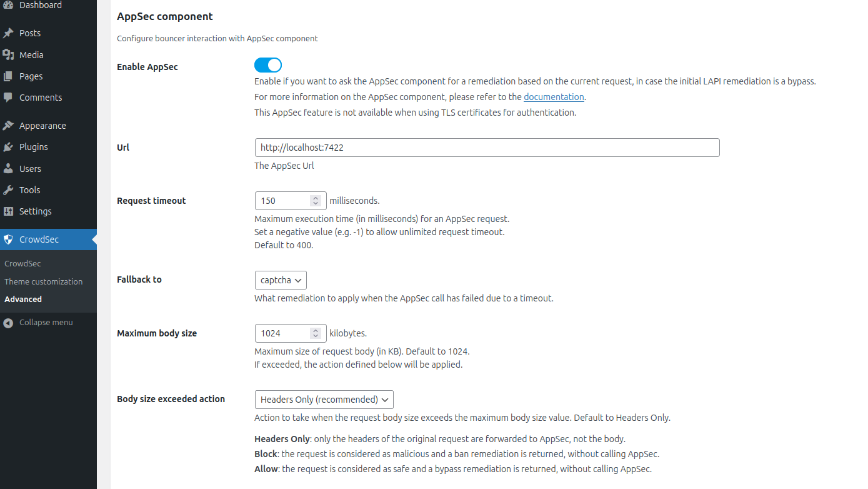Click inside the AppSec Url field

tap(487, 148)
